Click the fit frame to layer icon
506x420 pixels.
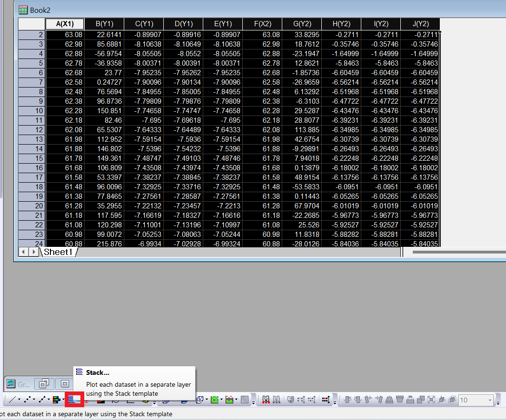coord(431,400)
